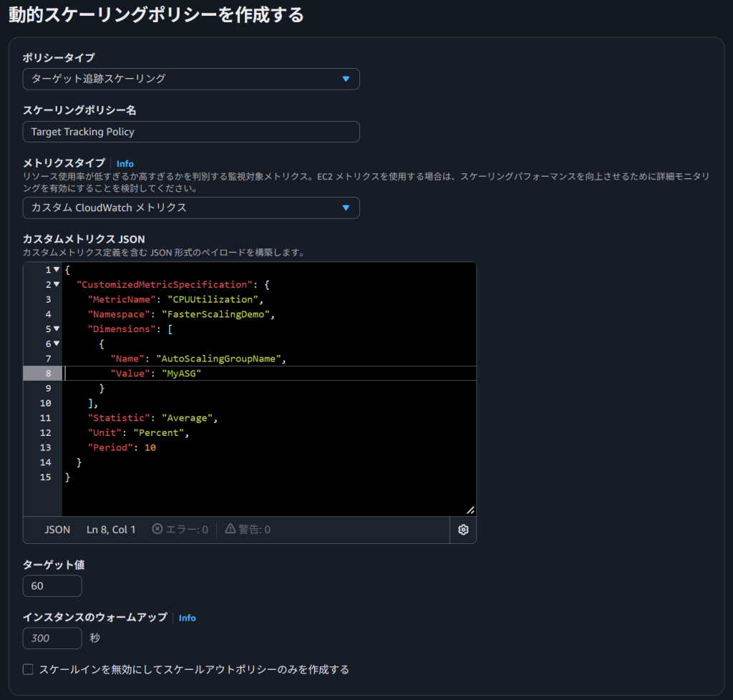Click the target value field showing 60
The image size is (733, 700).
point(52,586)
